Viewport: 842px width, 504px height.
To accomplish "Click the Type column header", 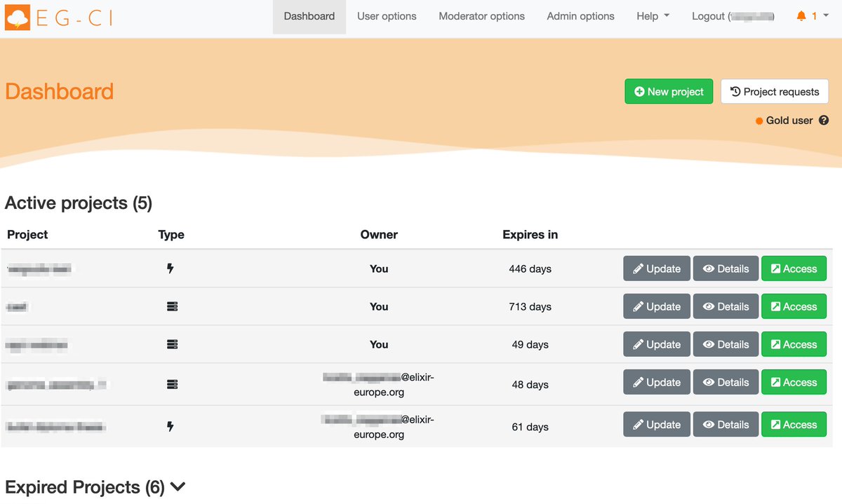I will (171, 235).
